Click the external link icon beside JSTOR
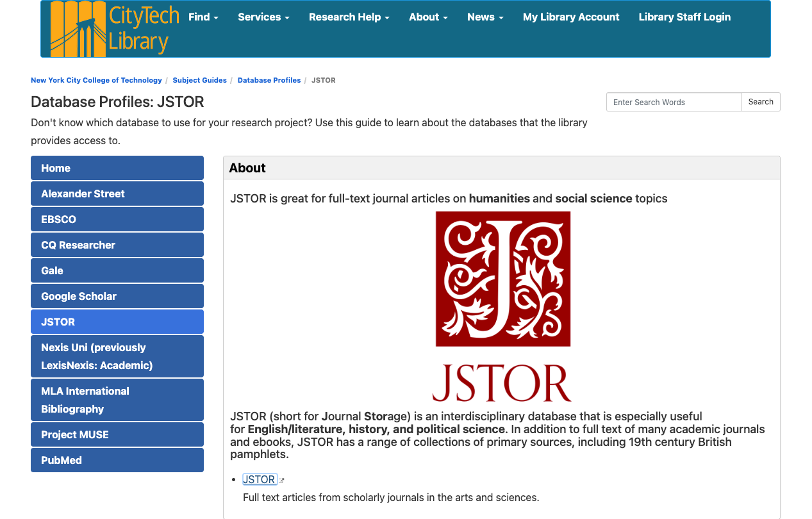This screenshot has width=812, height=519. point(281,481)
